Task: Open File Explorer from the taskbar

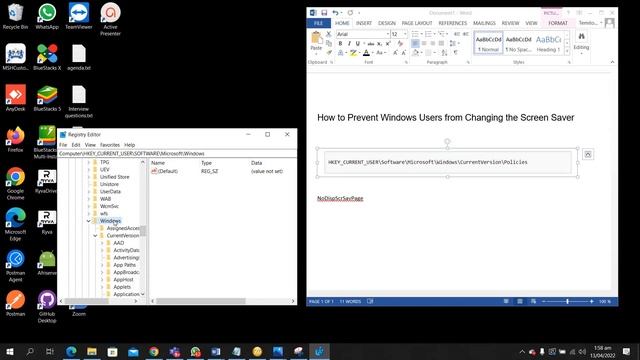Action: tap(92, 351)
